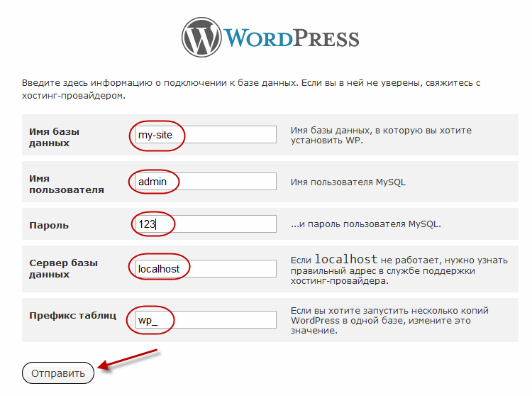Screen dimensions: 532x396
Task: Click the 'Имя пользователя MySQL' description
Action: coord(348,182)
